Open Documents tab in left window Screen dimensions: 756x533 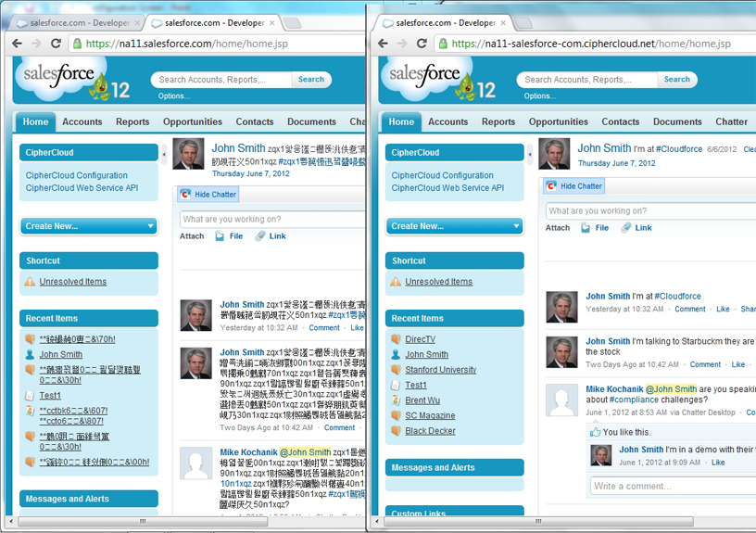pos(311,121)
